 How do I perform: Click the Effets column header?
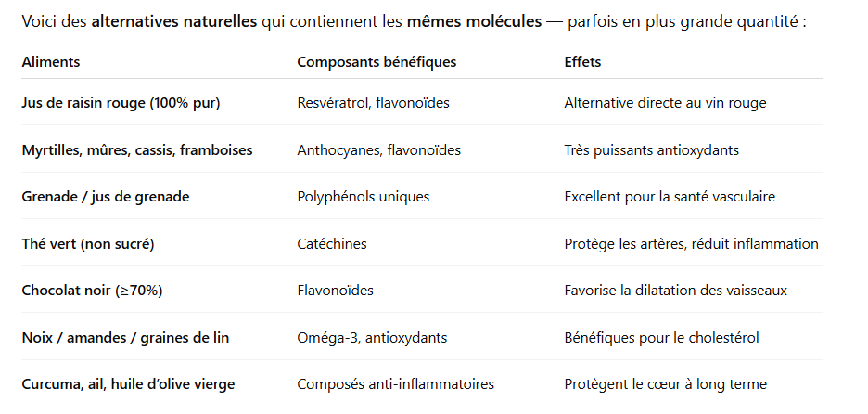[582, 62]
